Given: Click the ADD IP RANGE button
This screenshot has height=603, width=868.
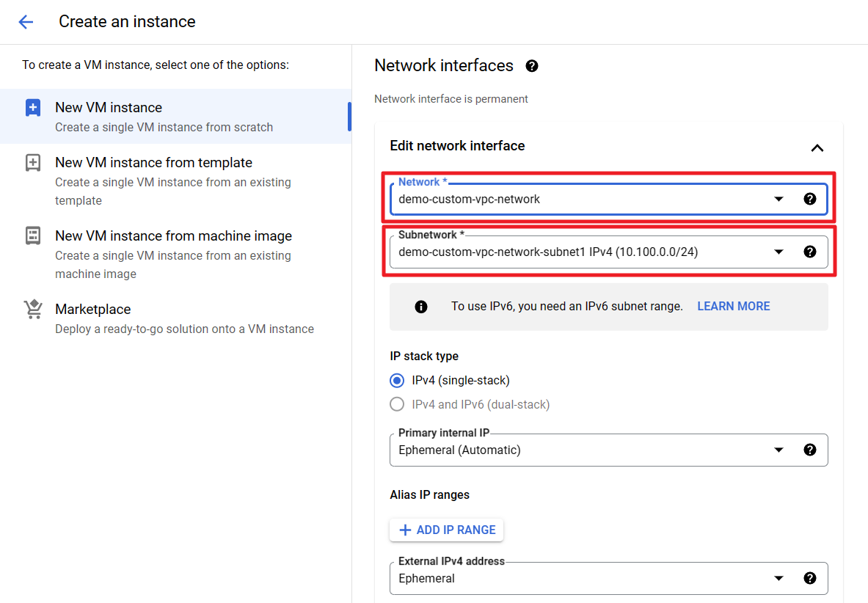Looking at the screenshot, I should [x=447, y=530].
